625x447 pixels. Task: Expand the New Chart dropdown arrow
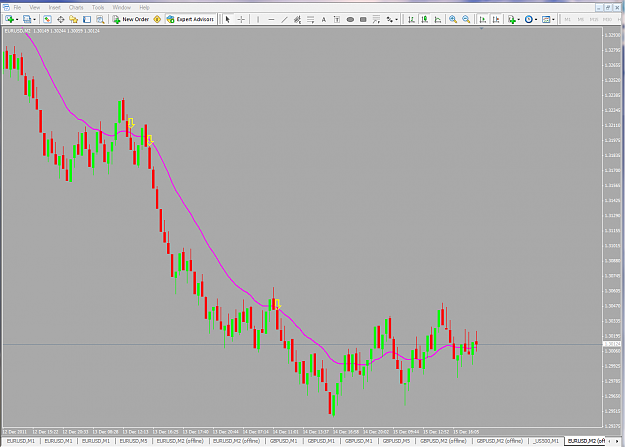click(16, 20)
